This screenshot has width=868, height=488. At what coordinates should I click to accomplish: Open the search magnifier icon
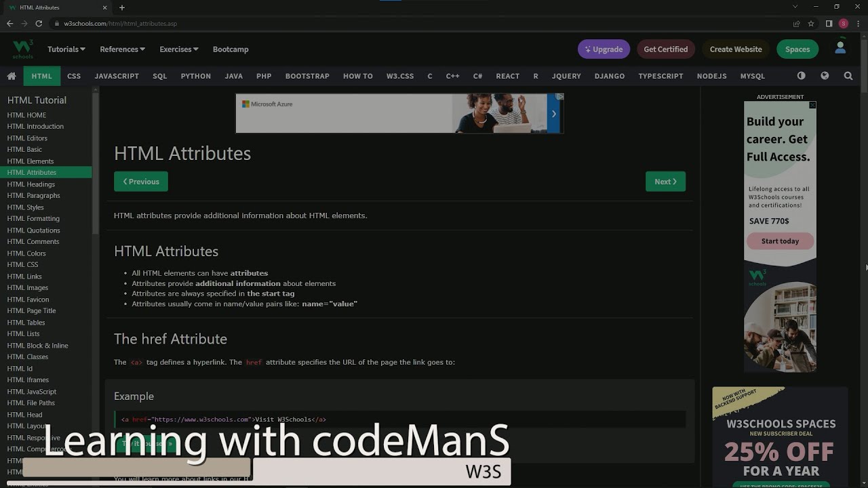(x=848, y=76)
